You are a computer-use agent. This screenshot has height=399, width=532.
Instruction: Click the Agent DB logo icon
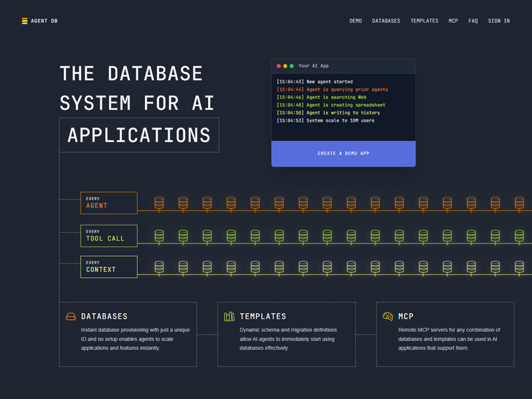click(25, 21)
